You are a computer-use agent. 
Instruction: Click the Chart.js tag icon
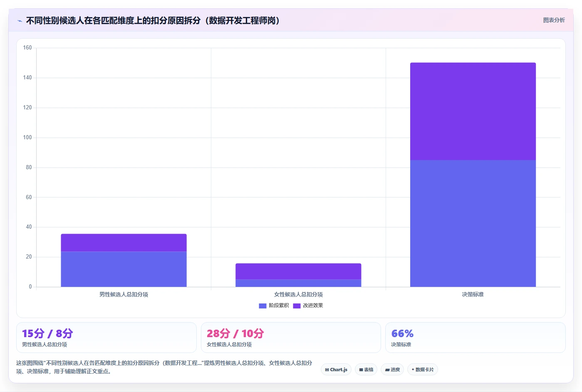(327, 370)
